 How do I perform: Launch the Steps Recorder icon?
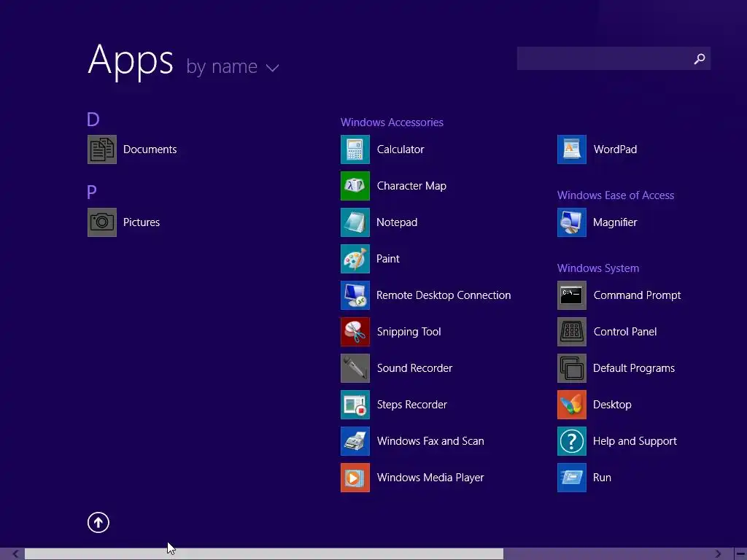pyautogui.click(x=355, y=405)
